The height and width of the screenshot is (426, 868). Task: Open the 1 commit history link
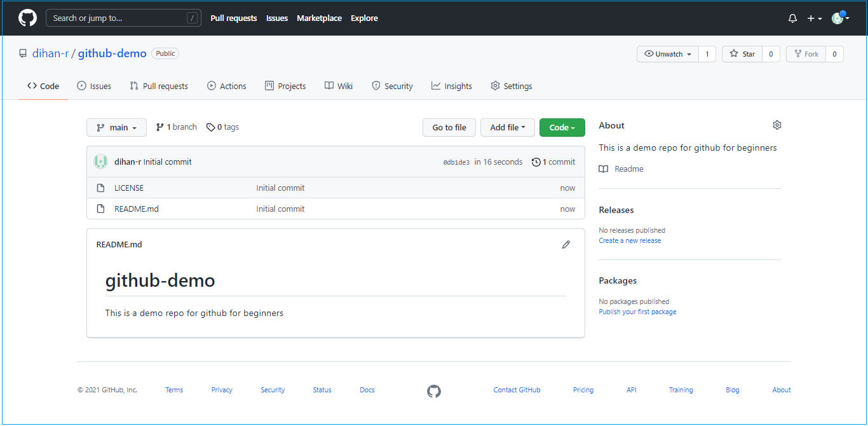[x=553, y=162]
